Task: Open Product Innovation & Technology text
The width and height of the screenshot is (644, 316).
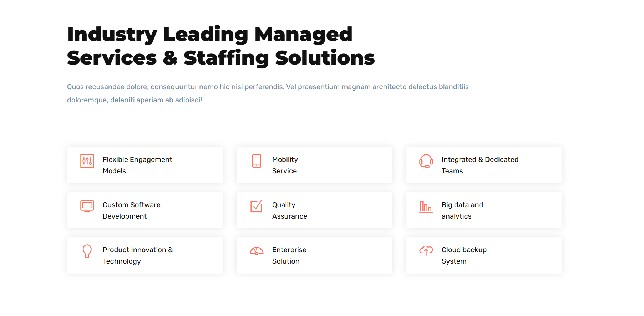Action: pyautogui.click(x=138, y=255)
